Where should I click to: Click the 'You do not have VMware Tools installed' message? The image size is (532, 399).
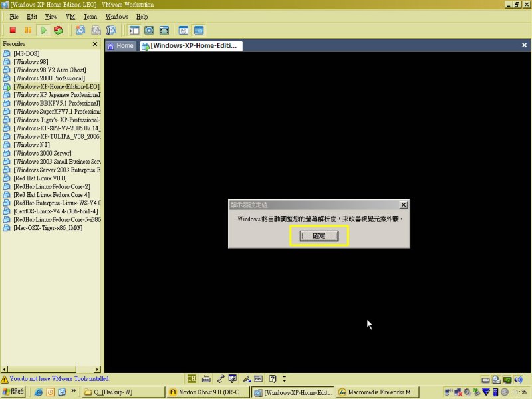[x=59, y=378]
